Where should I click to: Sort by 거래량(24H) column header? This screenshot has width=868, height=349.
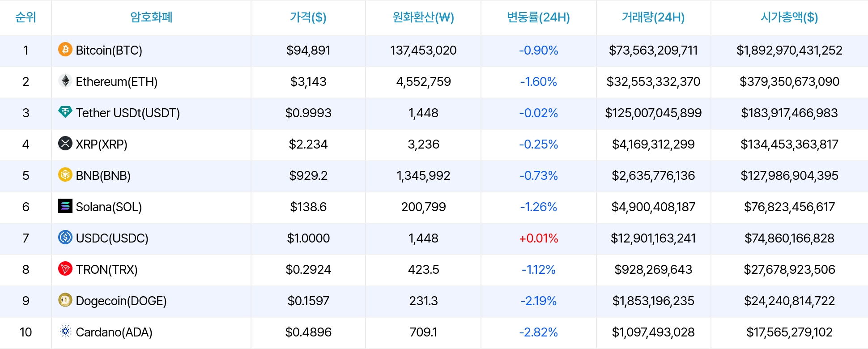click(x=653, y=17)
